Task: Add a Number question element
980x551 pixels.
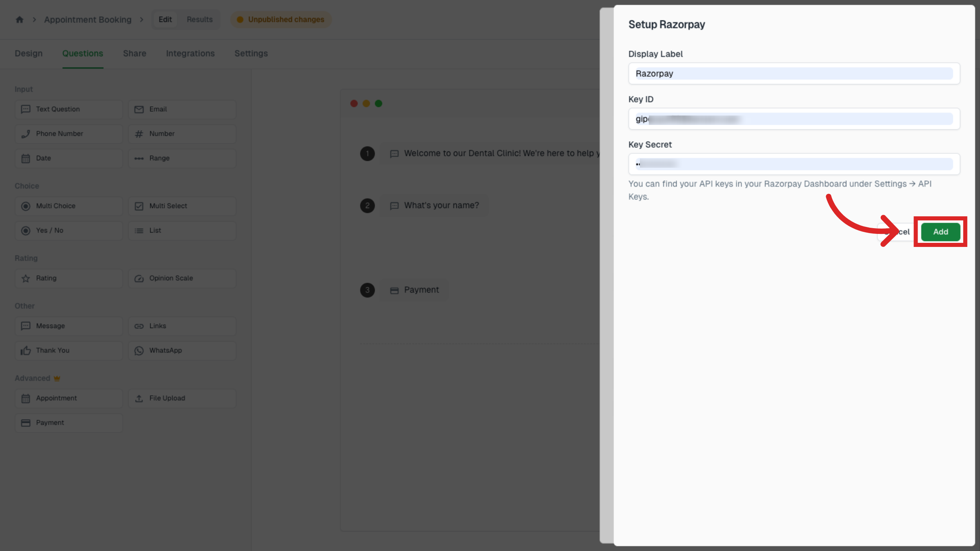Action: (x=182, y=134)
